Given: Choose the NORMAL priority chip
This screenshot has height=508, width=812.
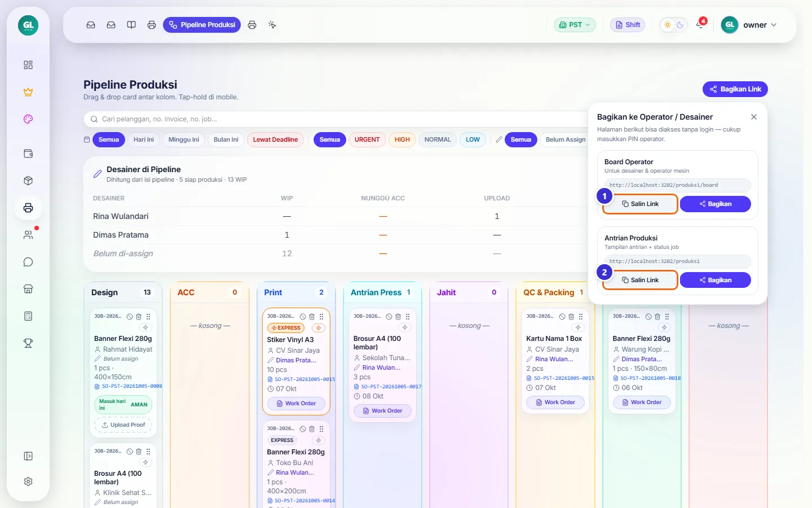Looking at the screenshot, I should click(438, 139).
